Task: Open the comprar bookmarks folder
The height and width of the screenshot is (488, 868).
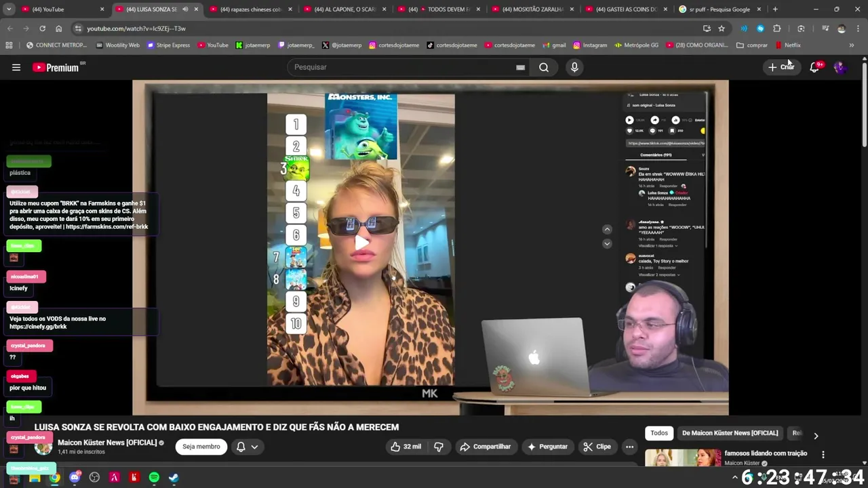Action: [x=752, y=45]
